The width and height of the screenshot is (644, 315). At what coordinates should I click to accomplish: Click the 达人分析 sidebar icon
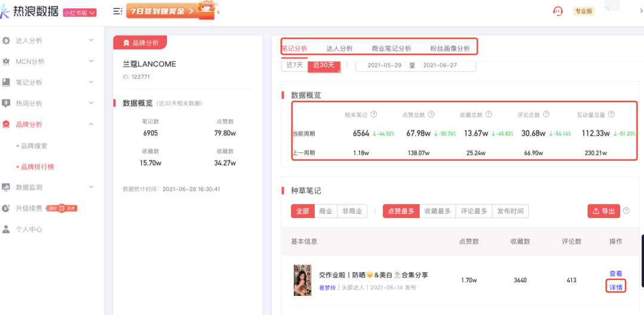coord(6,40)
